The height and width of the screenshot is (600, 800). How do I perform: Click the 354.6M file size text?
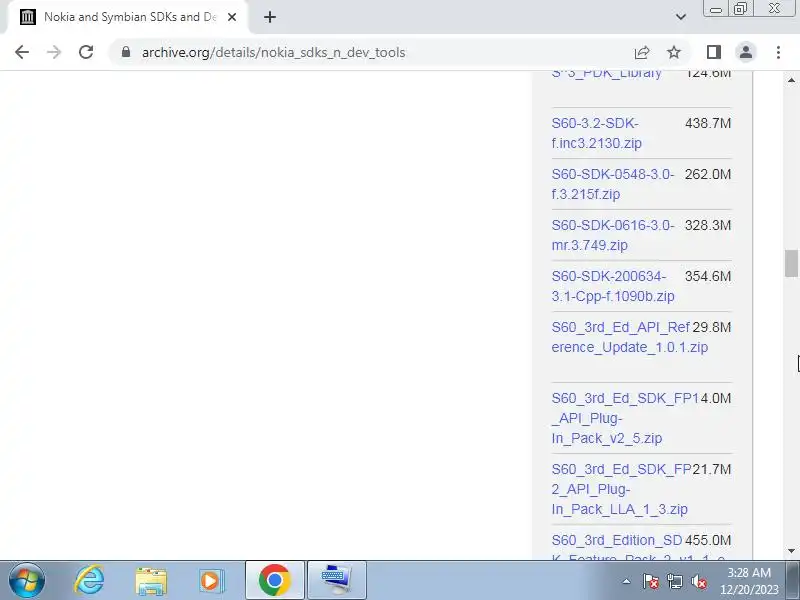(708, 277)
